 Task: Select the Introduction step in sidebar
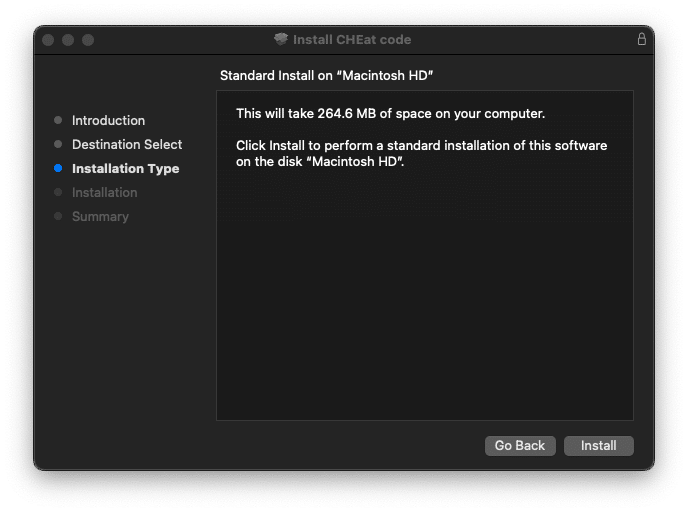[108, 120]
